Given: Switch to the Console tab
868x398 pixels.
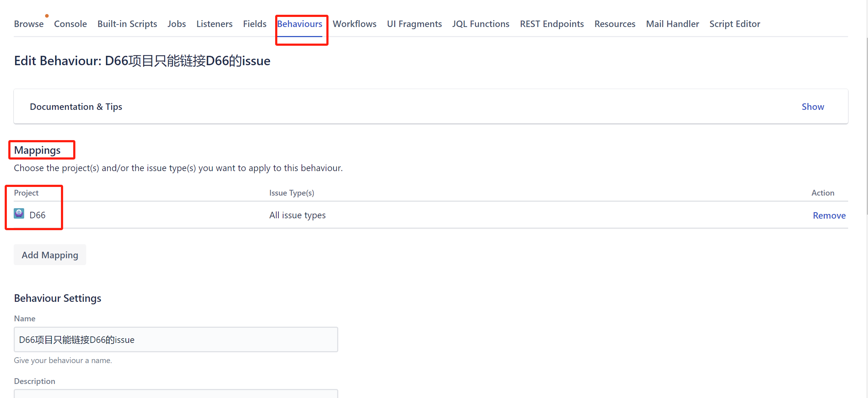Looking at the screenshot, I should [70, 24].
